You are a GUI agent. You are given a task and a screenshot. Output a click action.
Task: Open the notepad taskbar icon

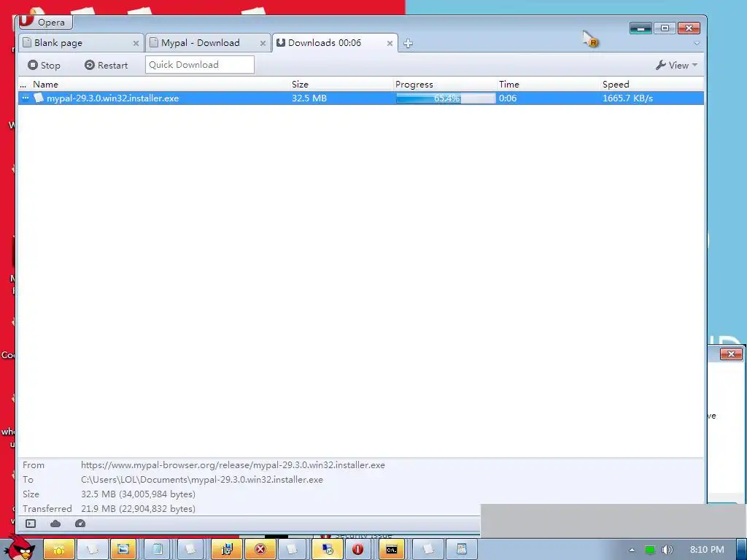[158, 549]
